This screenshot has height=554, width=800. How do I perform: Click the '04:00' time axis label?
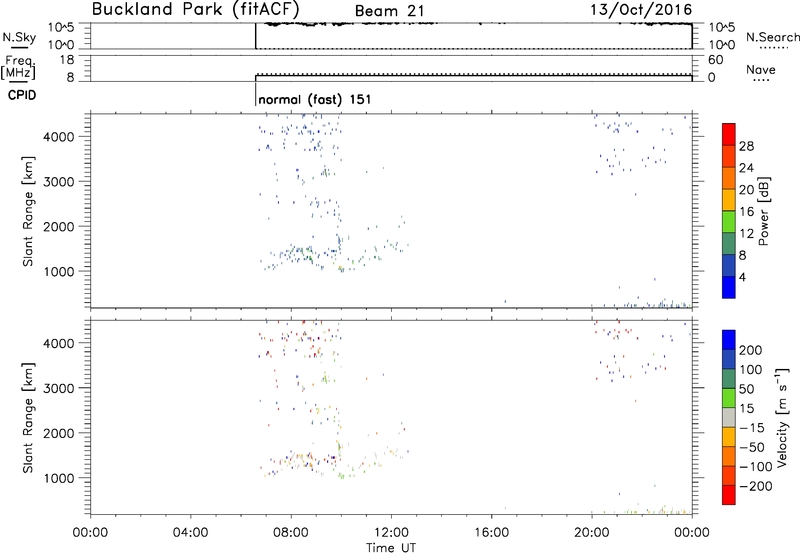[x=191, y=533]
